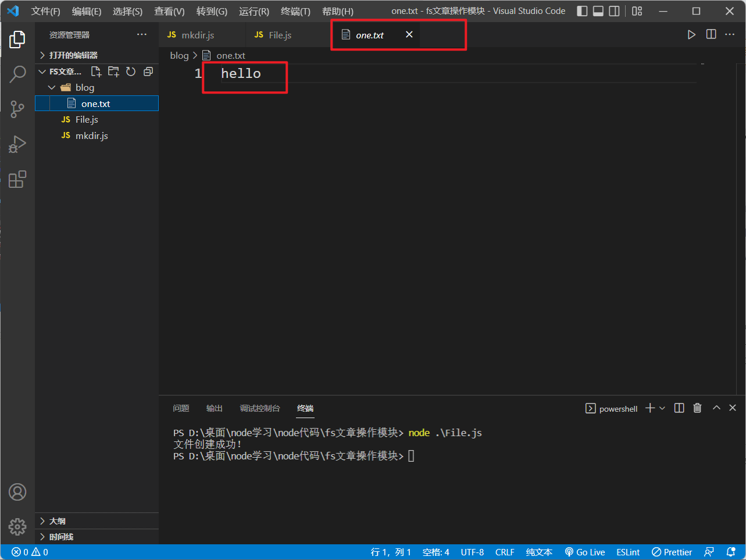Open editor more actions ellipsis
The width and height of the screenshot is (746, 560).
coord(730,35)
